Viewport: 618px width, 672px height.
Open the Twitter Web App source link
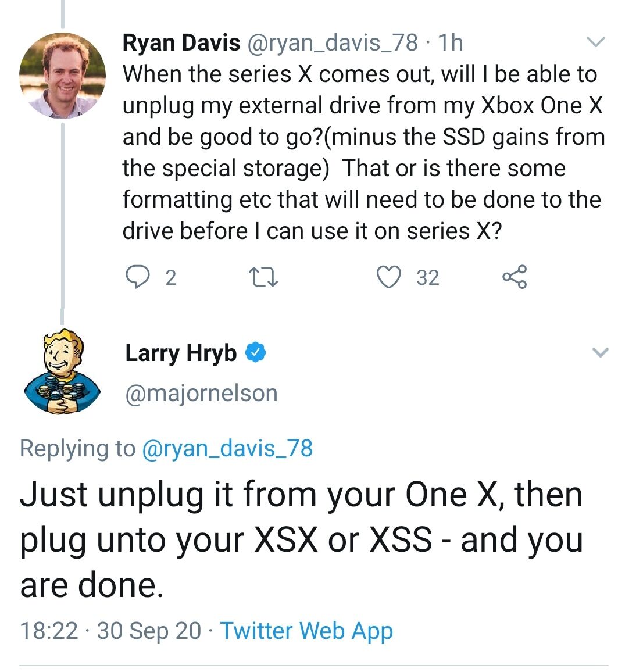coord(306,631)
